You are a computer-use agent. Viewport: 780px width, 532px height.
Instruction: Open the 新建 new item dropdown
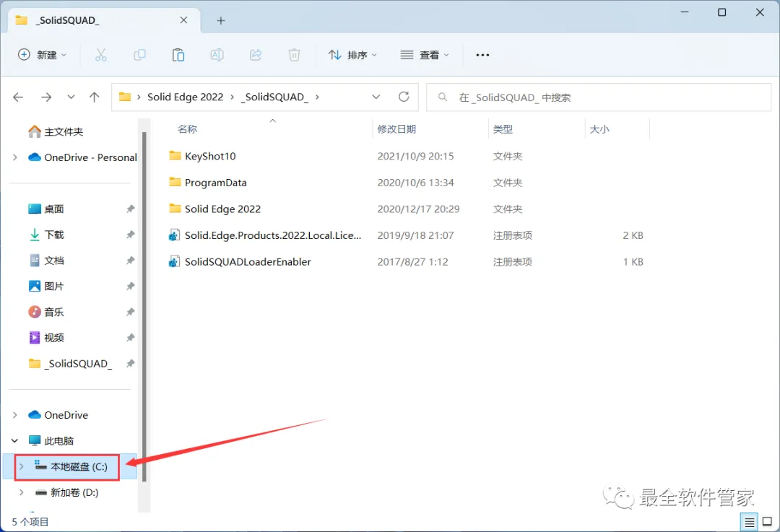click(42, 55)
